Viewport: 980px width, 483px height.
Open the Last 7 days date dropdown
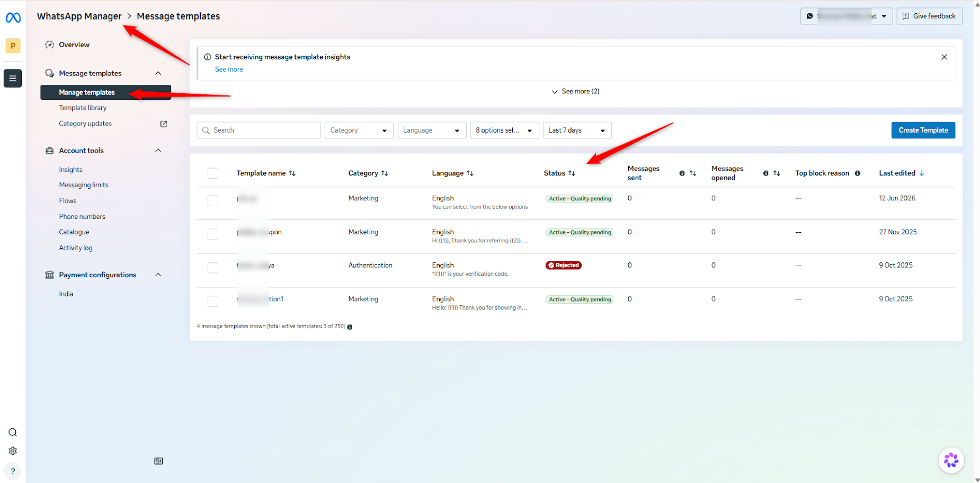click(x=577, y=130)
